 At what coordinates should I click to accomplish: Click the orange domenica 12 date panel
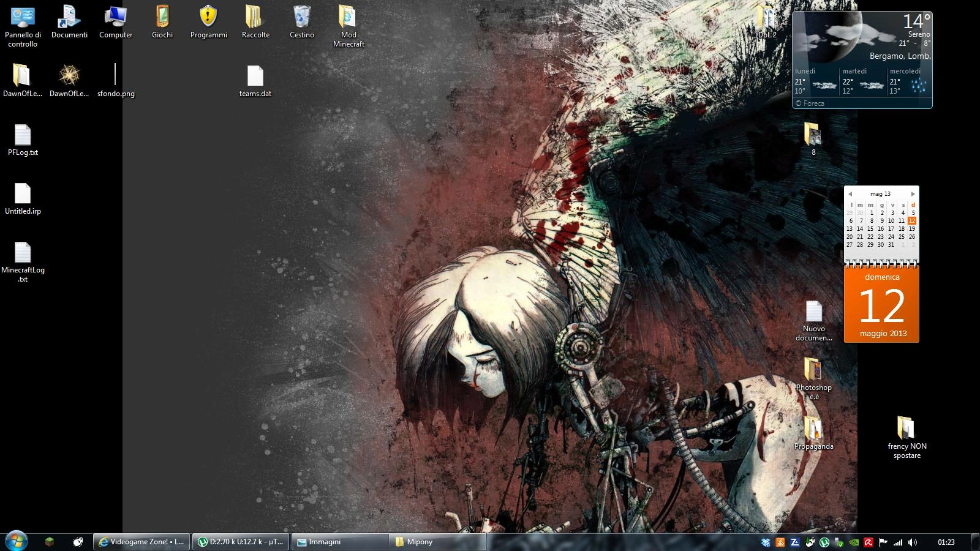[x=881, y=304]
